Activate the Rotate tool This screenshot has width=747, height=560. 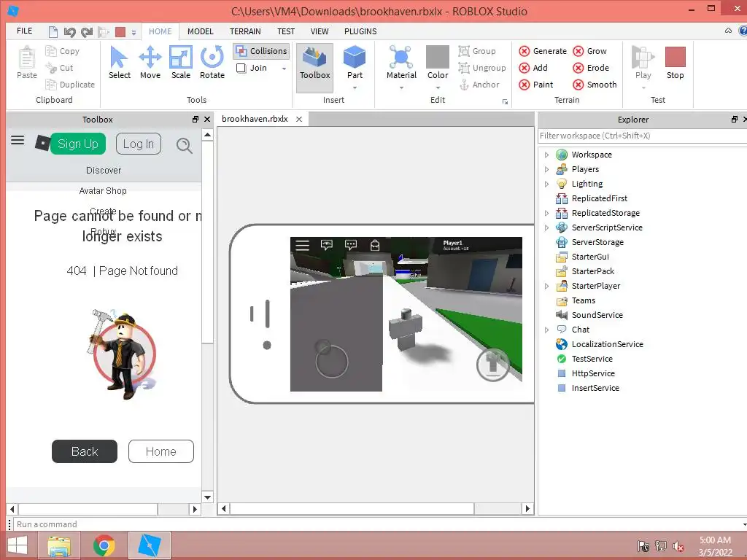(212, 63)
